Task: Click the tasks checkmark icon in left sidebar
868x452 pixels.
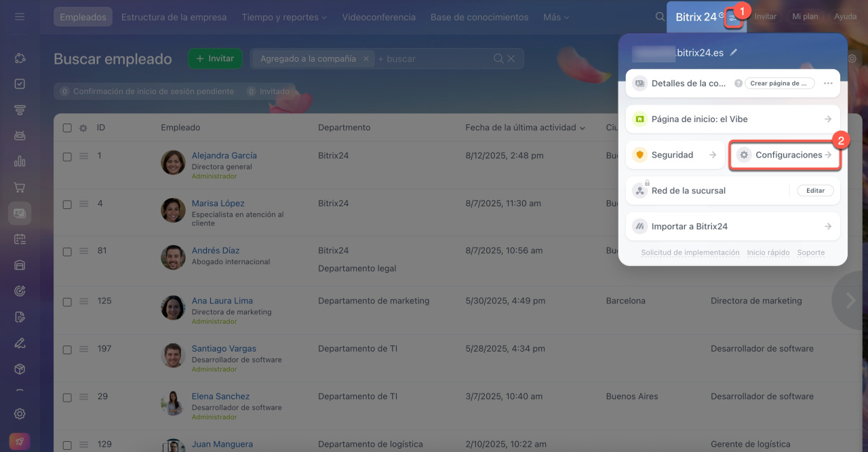Action: (20, 84)
